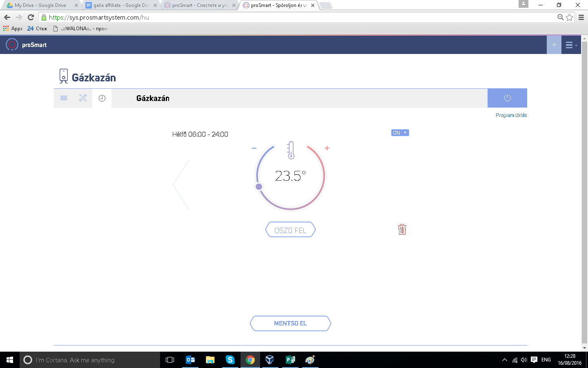Click the OSZD FEL button
Screen dimensions: 588x368
click(290, 230)
